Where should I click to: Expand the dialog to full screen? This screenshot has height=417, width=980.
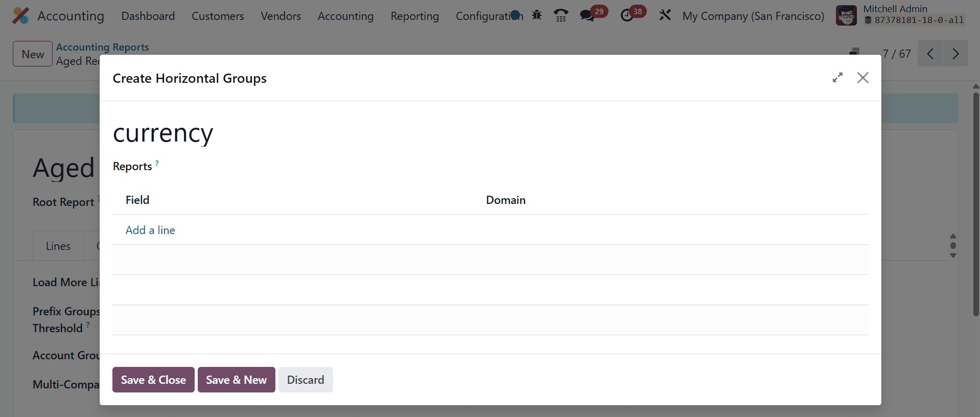tap(837, 78)
